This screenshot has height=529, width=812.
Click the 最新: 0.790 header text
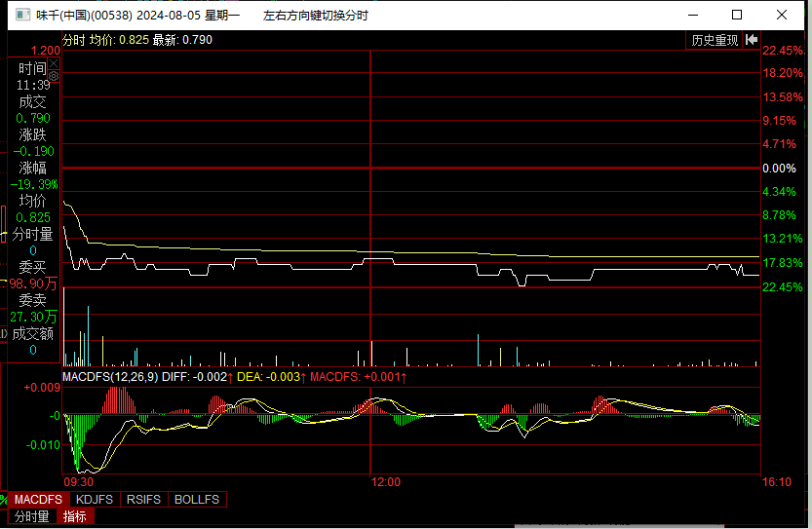point(182,40)
